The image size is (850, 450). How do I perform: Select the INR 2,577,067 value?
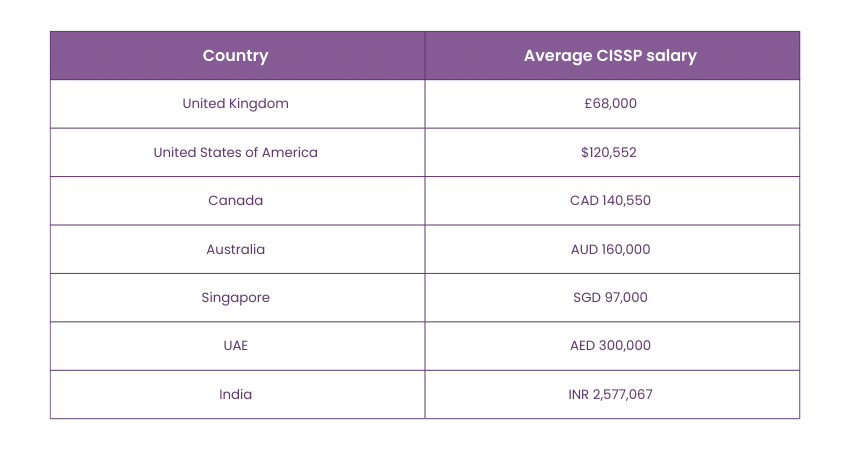pyautogui.click(x=610, y=394)
